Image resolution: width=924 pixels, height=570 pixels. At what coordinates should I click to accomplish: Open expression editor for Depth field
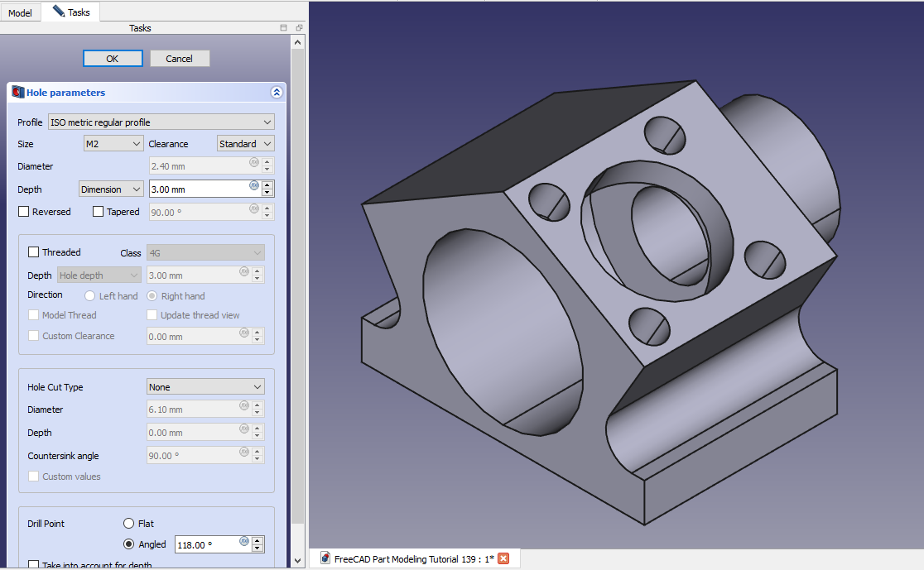coord(254,185)
